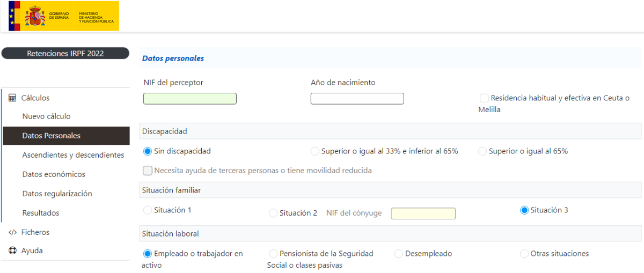The height and width of the screenshot is (273, 644).
Task: Choose disability 'Superior o igual al 65%'
Action: pos(482,151)
